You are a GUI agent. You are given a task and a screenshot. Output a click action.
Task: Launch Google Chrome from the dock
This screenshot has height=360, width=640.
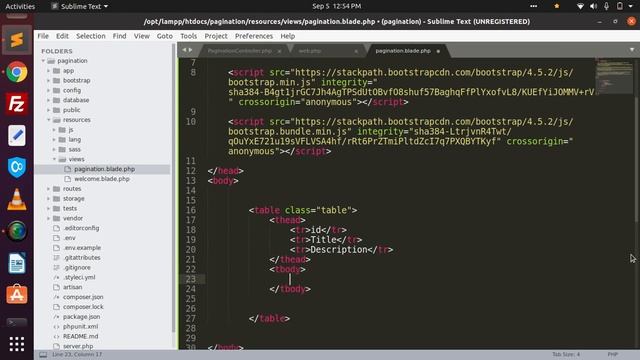(17, 72)
